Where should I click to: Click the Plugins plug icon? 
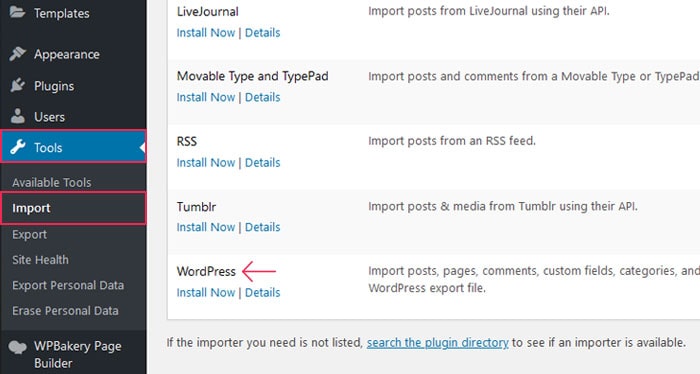[17, 85]
